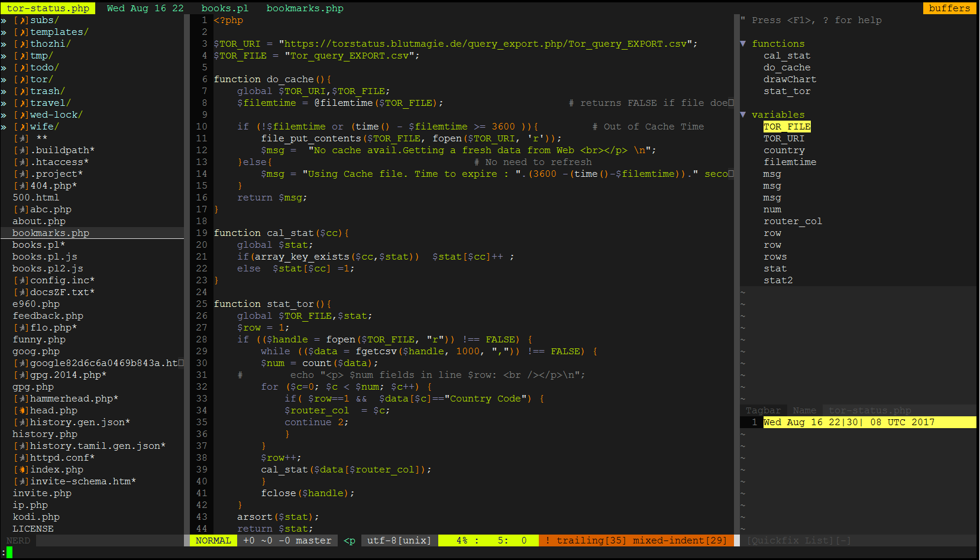Click git status flag of wife/ folder
The height and width of the screenshot is (560, 980).
21,127
